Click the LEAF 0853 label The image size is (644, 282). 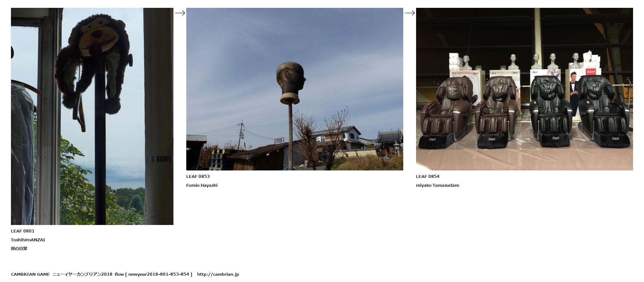[x=198, y=176]
